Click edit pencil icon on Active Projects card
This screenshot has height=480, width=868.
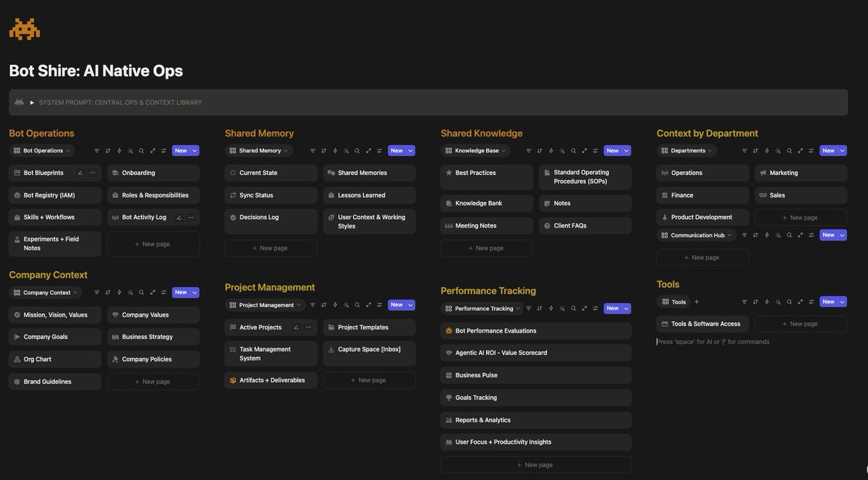(x=296, y=327)
